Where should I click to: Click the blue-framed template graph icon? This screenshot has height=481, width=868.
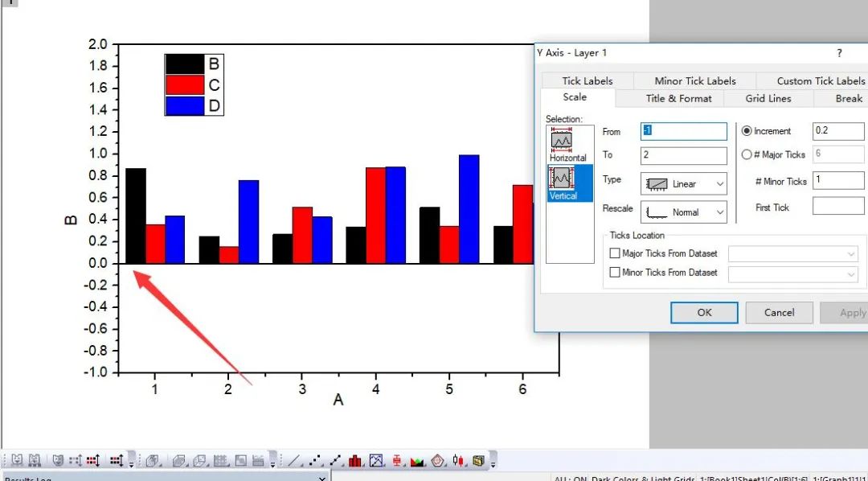click(376, 461)
